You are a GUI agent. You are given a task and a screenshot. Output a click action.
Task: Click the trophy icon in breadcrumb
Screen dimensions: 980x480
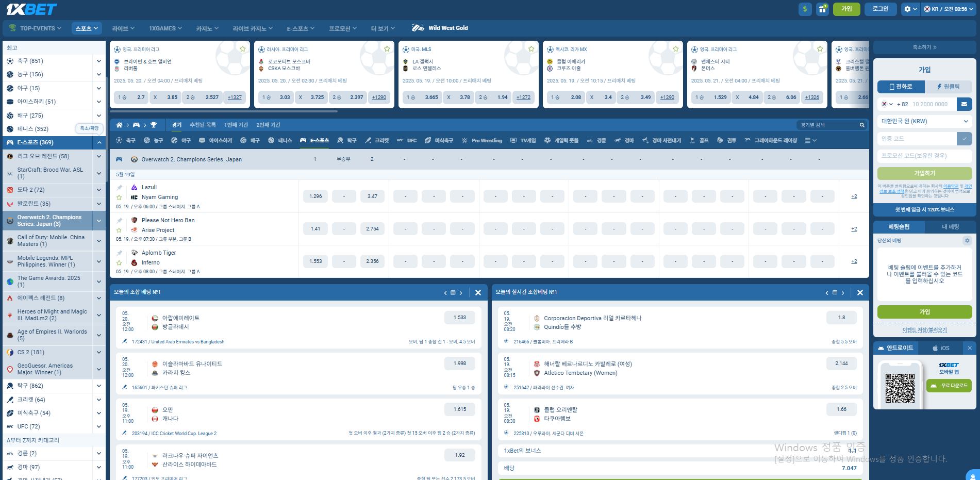(x=153, y=125)
